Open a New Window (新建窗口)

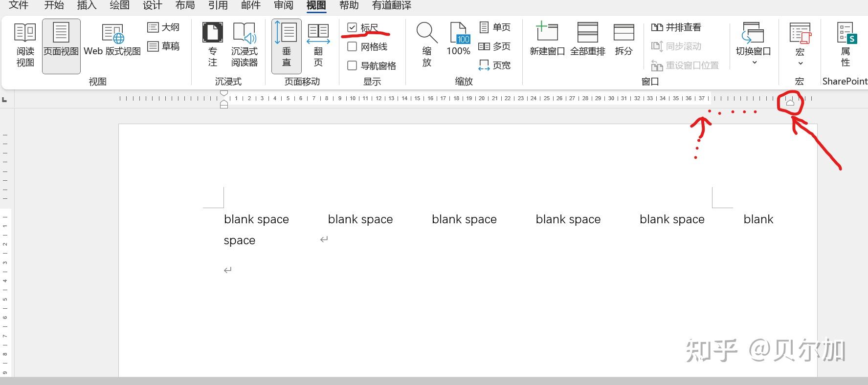pyautogui.click(x=547, y=40)
